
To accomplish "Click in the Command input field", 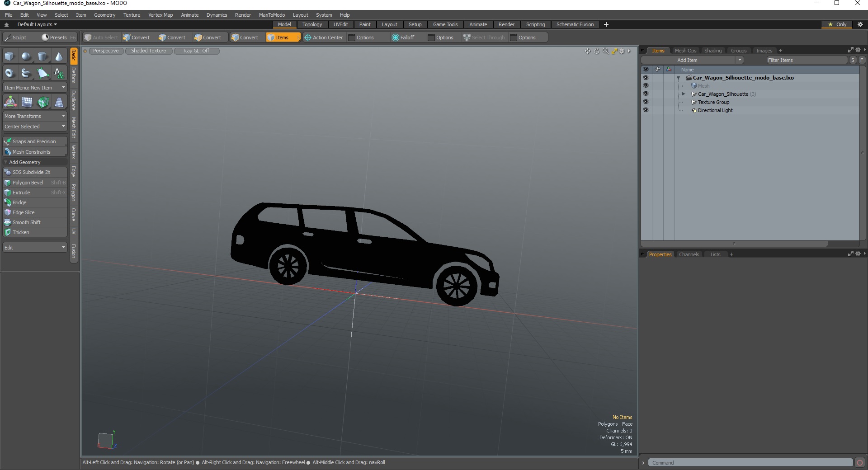I will point(750,462).
